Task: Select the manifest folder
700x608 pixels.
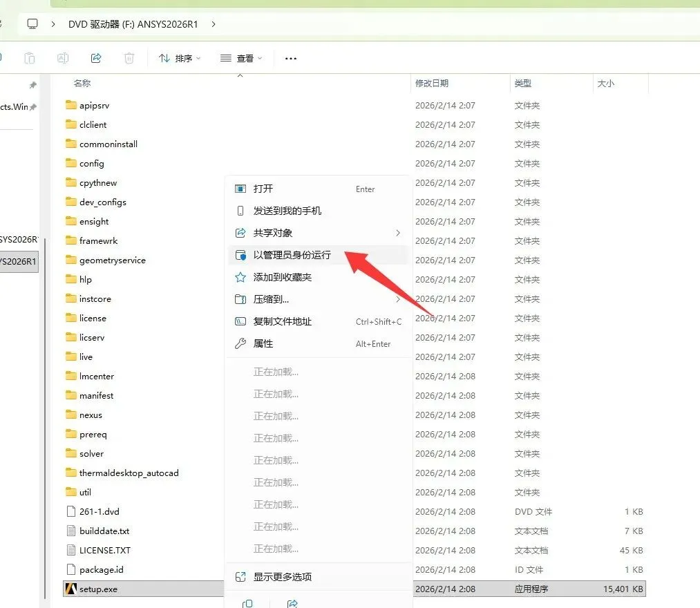Action: click(89, 395)
